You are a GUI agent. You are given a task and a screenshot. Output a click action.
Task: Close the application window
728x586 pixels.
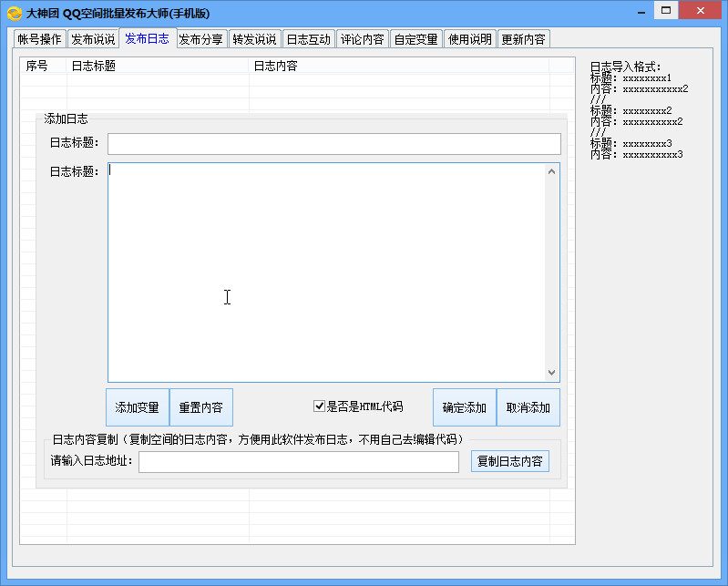(x=701, y=10)
